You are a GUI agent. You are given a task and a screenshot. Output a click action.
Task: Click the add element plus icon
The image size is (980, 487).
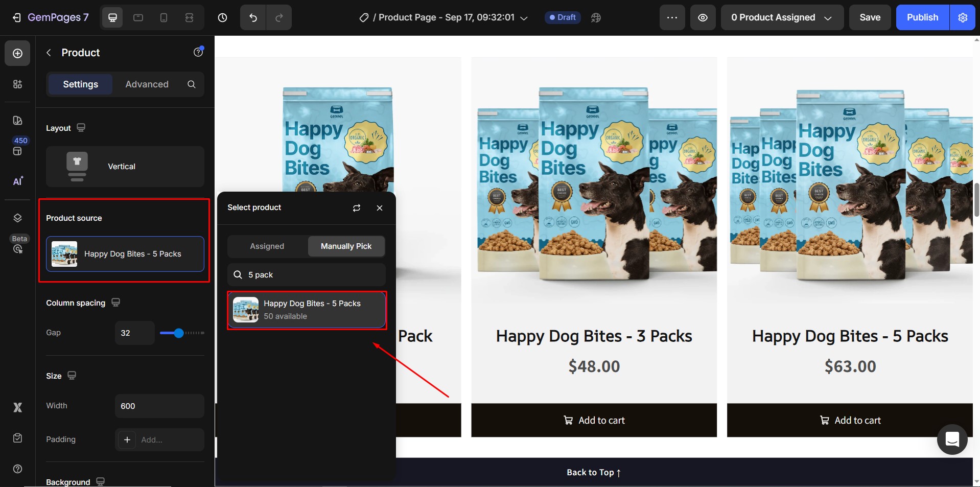coord(17,54)
